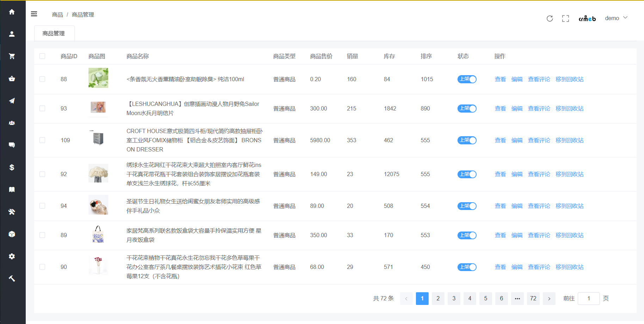Toggle 上架 switch for product 94

point(467,206)
